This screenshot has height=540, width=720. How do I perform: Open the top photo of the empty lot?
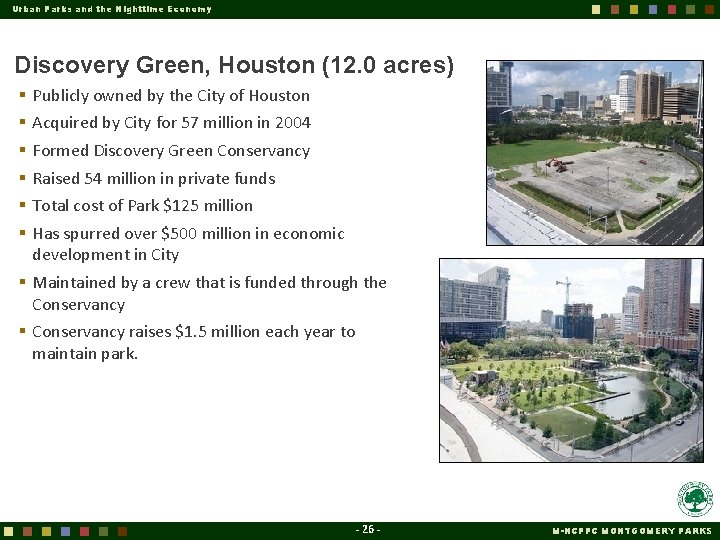point(595,153)
